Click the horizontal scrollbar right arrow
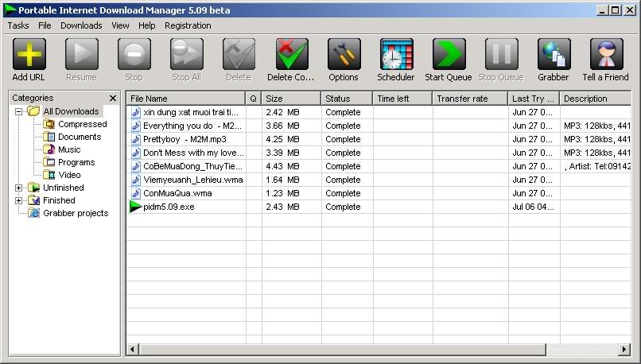Image resolution: width=641 pixels, height=364 pixels. [x=624, y=349]
